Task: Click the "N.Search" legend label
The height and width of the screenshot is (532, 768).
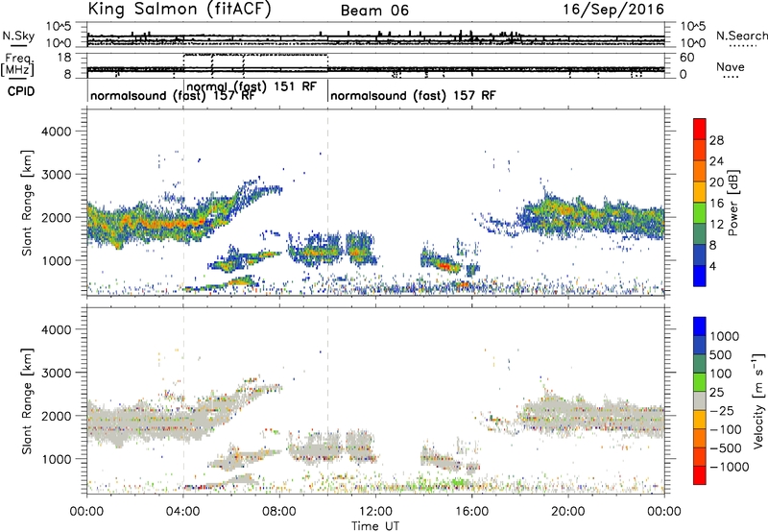Action: point(741,36)
